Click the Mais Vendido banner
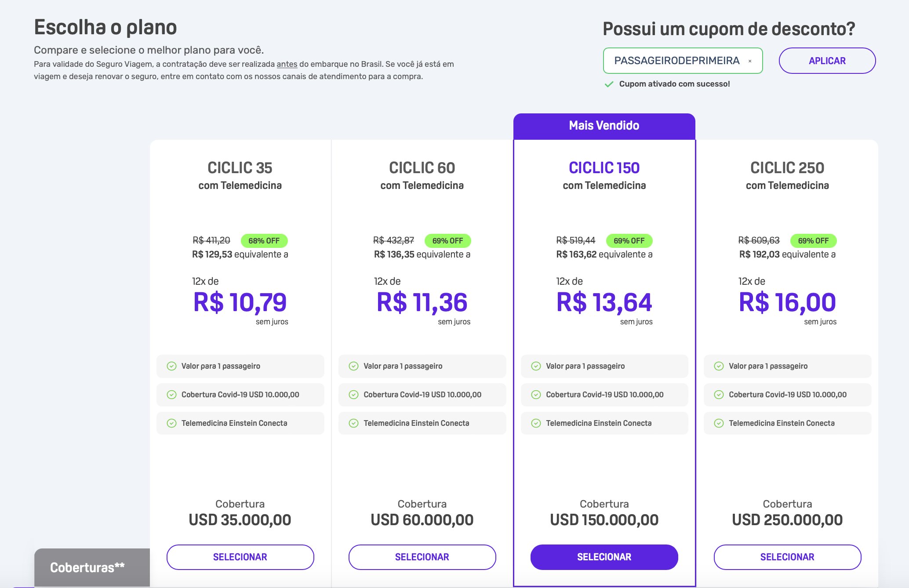 (604, 126)
